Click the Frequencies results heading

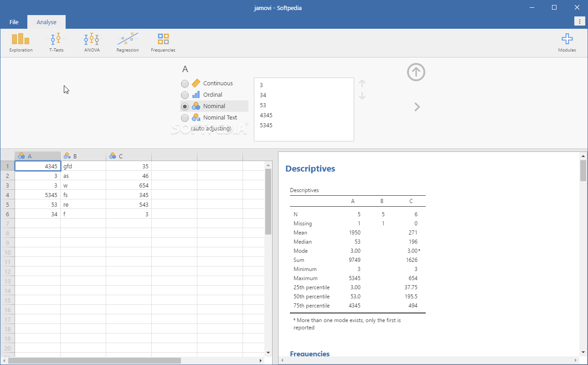pos(309,354)
